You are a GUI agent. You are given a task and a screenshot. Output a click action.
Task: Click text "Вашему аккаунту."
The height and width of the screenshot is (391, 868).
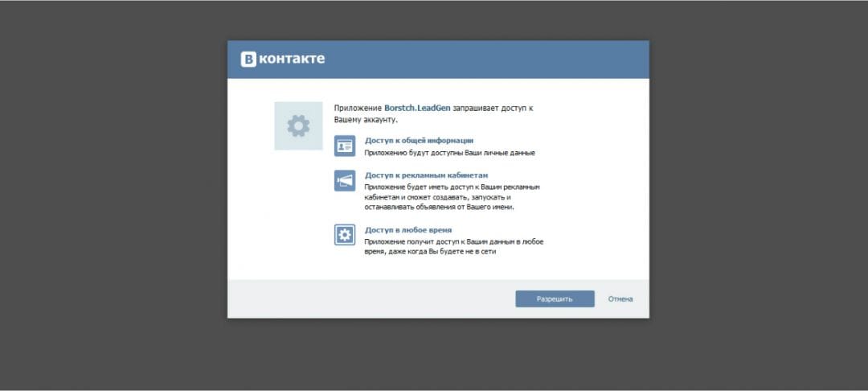pos(366,120)
